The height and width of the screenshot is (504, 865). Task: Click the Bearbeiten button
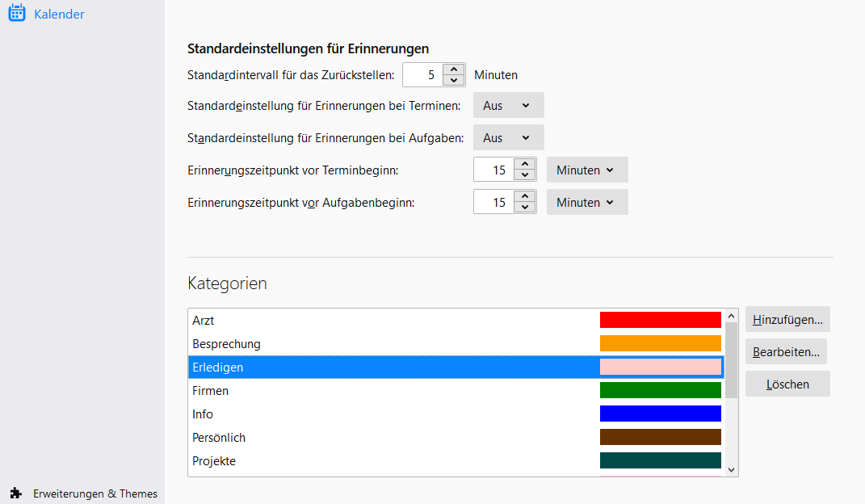click(786, 352)
